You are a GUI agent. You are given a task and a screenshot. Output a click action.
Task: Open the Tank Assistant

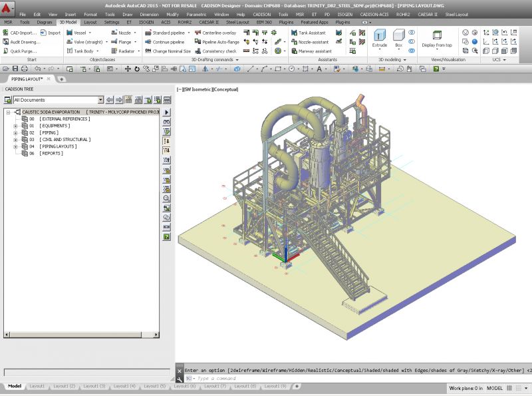[309, 33]
